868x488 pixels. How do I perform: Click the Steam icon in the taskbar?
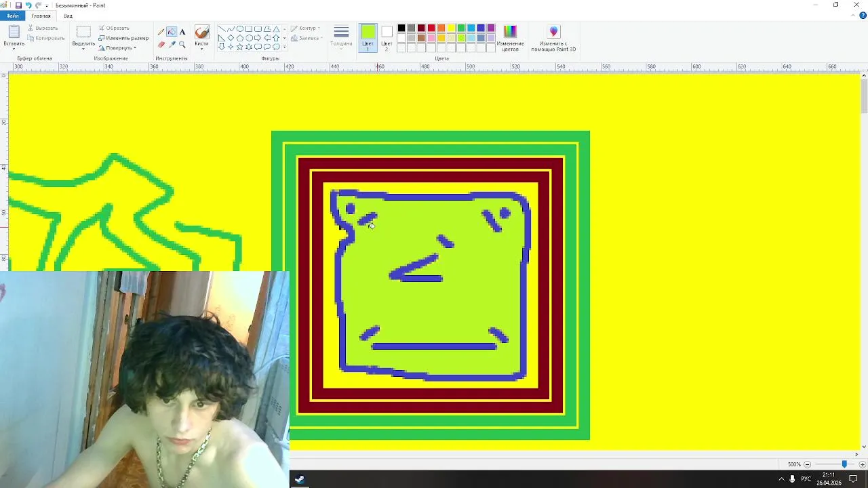click(300, 479)
